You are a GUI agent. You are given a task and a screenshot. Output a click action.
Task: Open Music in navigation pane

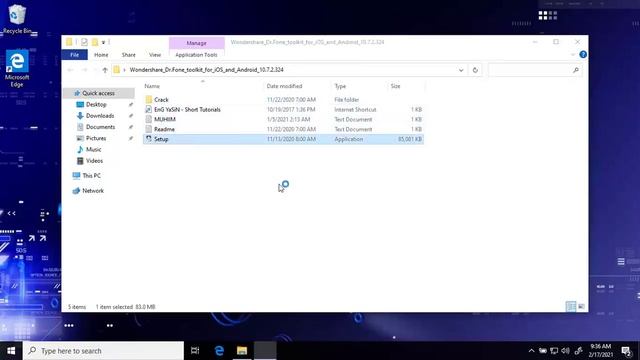coord(93,149)
